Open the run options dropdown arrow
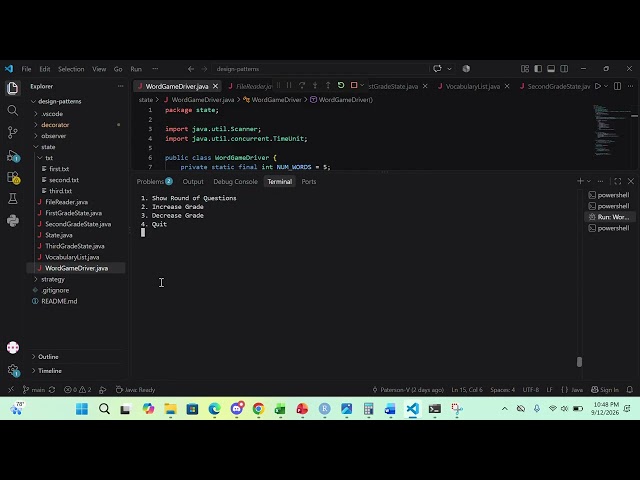Viewport: 640px width, 480px height. pyautogui.click(x=606, y=86)
